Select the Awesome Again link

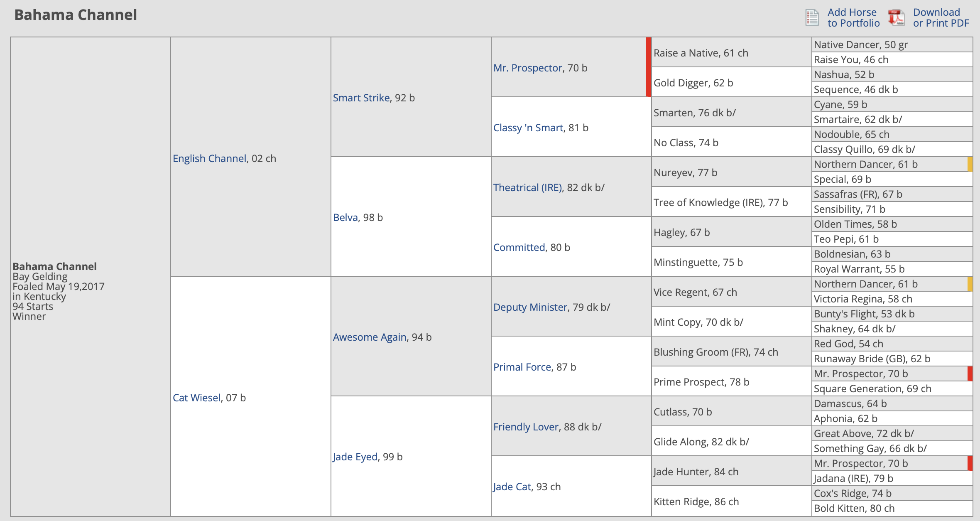pos(370,337)
